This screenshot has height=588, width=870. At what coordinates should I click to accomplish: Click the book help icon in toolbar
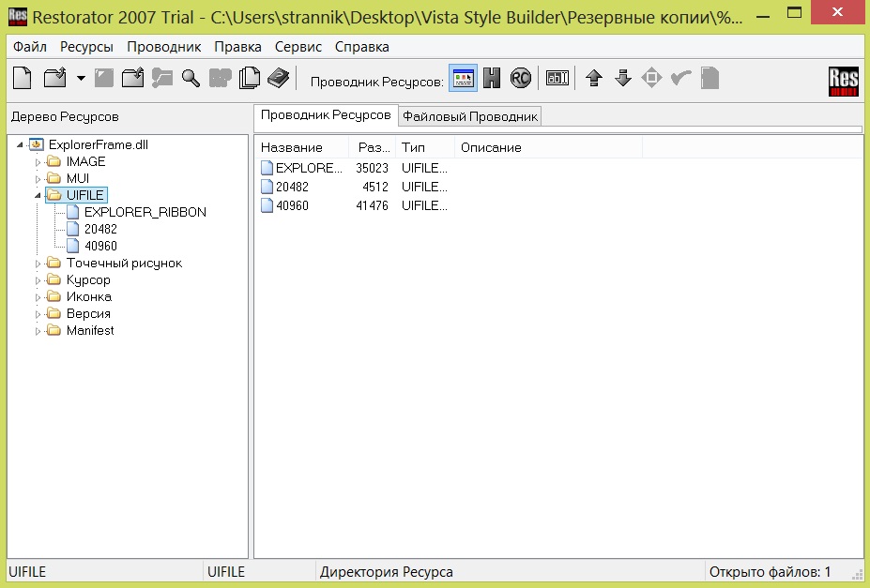click(x=278, y=79)
